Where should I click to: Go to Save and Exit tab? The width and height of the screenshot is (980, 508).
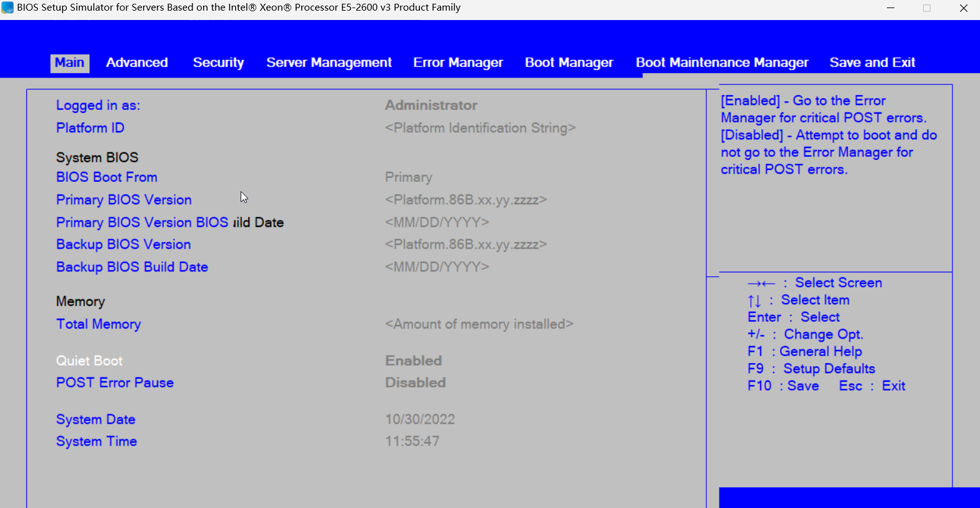[872, 62]
